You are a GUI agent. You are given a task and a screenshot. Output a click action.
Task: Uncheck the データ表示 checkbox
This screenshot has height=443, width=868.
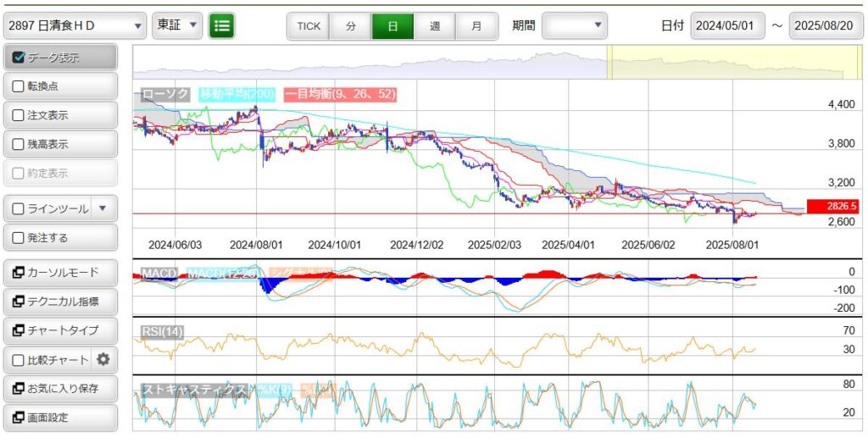(19, 58)
